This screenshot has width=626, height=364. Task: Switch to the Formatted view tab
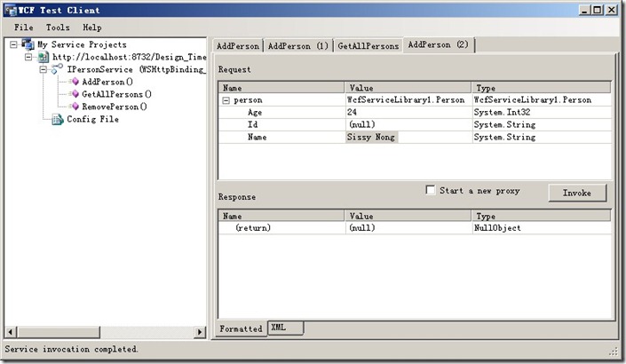point(241,328)
